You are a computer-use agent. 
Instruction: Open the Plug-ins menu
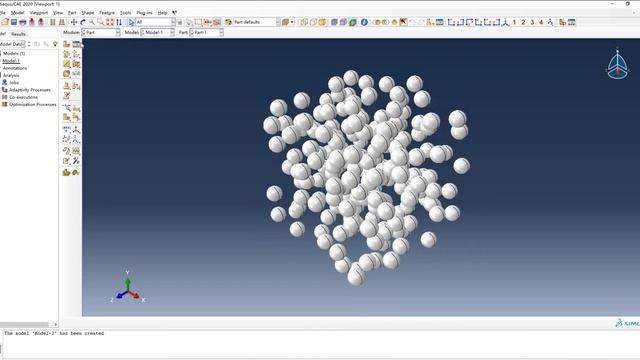coord(144,13)
